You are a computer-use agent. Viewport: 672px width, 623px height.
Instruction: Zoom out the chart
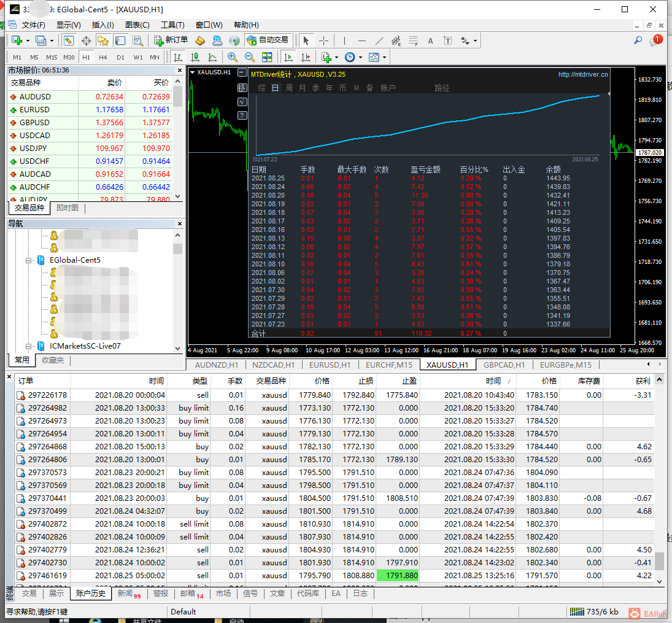coord(249,57)
